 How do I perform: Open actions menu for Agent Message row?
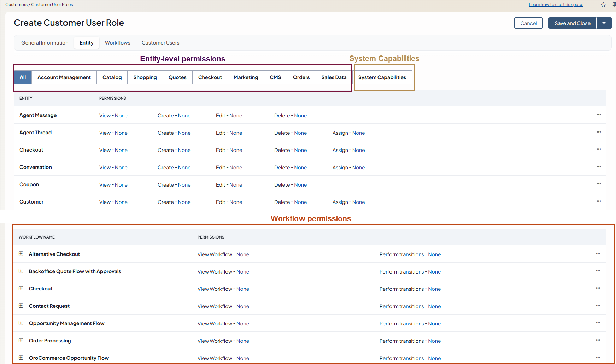[599, 115]
